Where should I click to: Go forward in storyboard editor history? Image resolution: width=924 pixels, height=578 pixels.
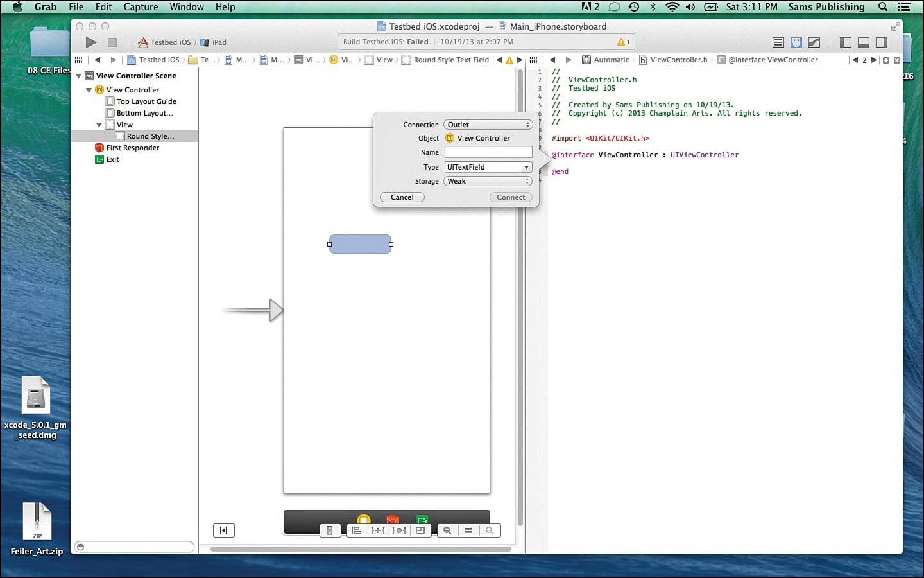click(x=114, y=60)
